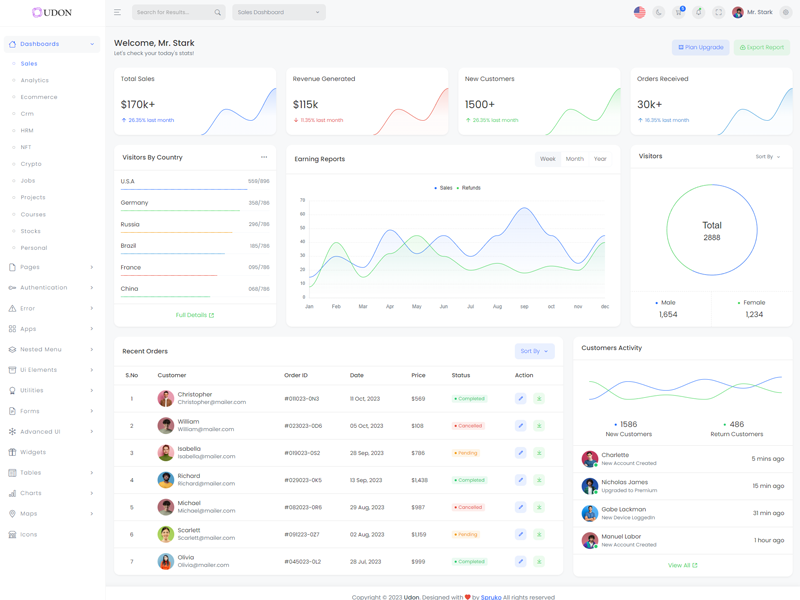Screen dimensions: 800x600
Task: Open Sort By dropdown in Recent Orders
Action: coord(535,351)
